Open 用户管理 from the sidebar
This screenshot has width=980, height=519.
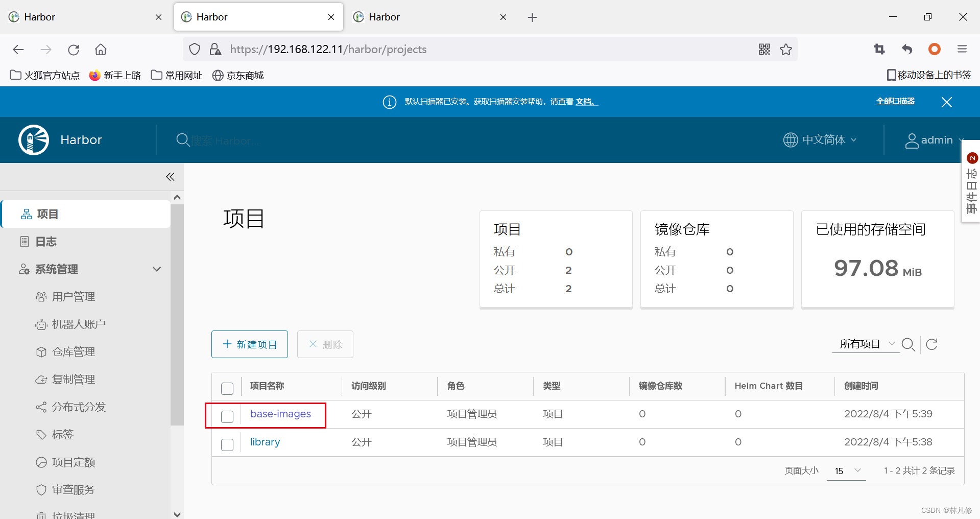click(x=75, y=296)
